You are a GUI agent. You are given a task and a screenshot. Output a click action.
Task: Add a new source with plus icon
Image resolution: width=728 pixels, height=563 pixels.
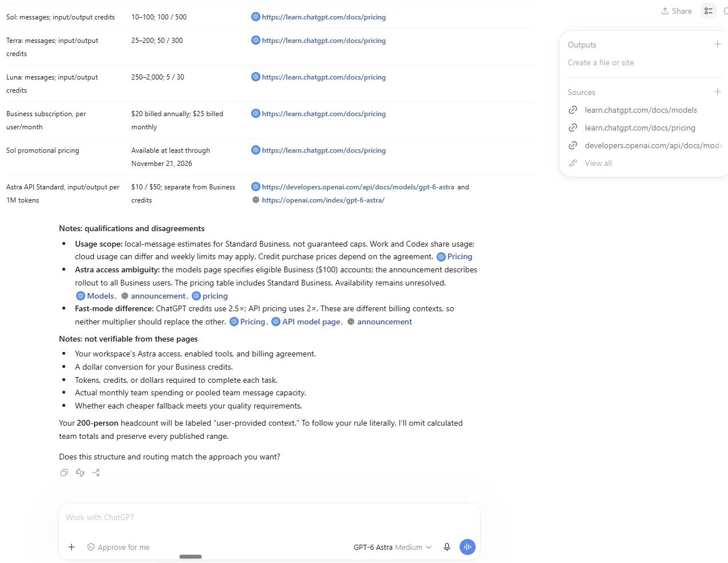pos(717,92)
